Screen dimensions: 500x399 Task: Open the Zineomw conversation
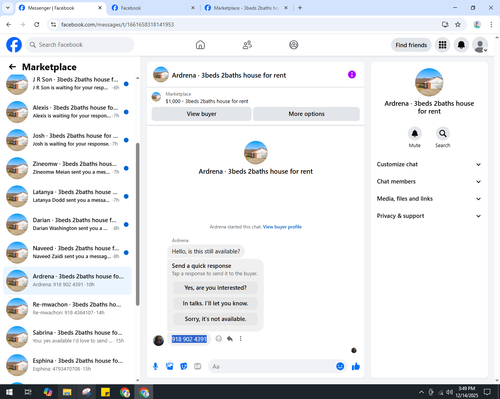[68, 168]
